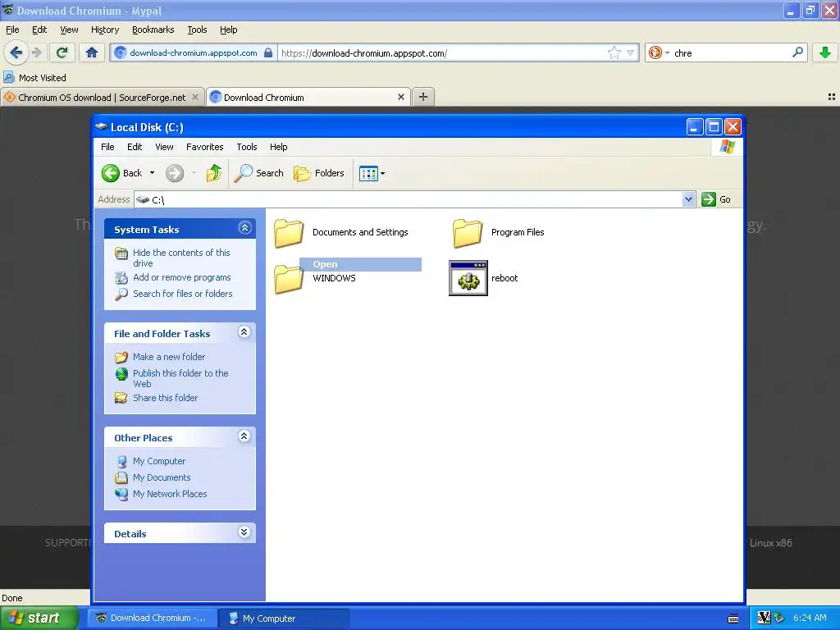Open Explorer View menu
This screenshot has height=630, width=840.
click(164, 147)
